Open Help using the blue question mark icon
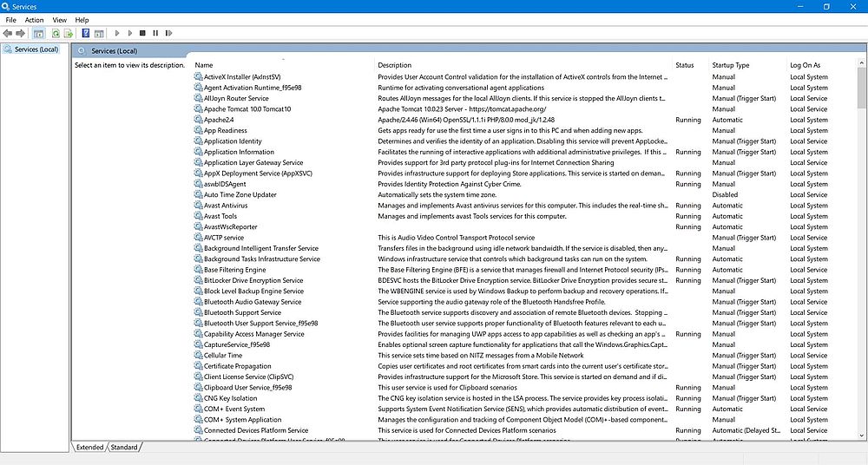 click(86, 33)
